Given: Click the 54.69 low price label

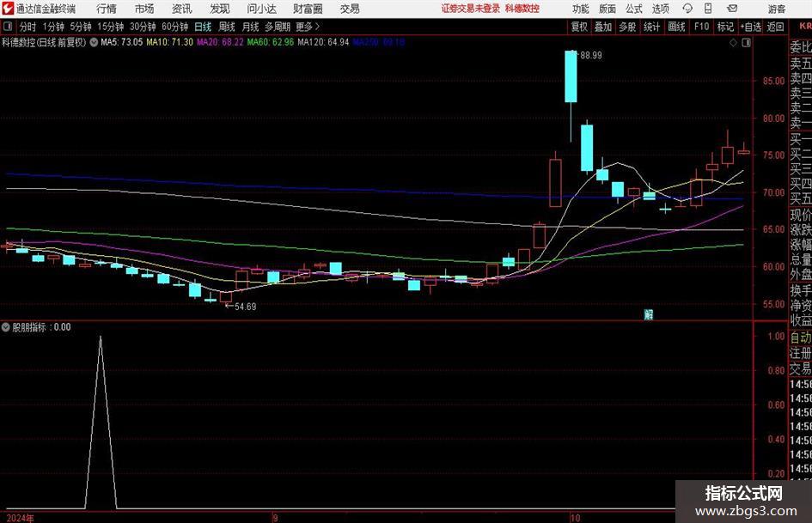Looking at the screenshot, I should pyautogui.click(x=246, y=307).
